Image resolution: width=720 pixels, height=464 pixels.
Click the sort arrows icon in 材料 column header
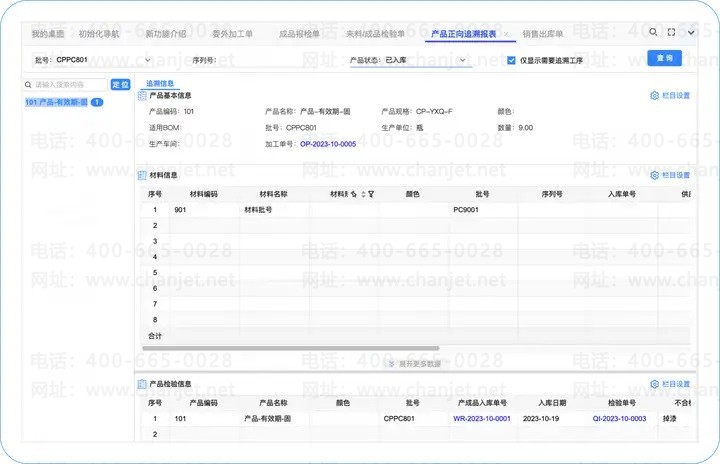tap(363, 194)
